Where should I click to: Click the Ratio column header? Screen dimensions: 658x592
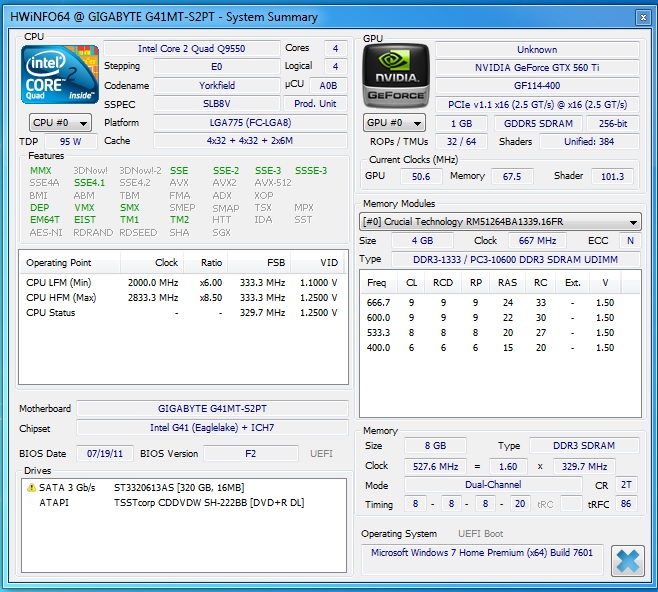(206, 263)
